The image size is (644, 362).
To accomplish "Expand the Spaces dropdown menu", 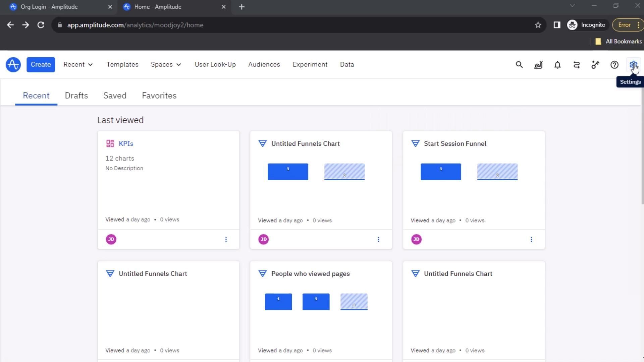I will [x=166, y=64].
